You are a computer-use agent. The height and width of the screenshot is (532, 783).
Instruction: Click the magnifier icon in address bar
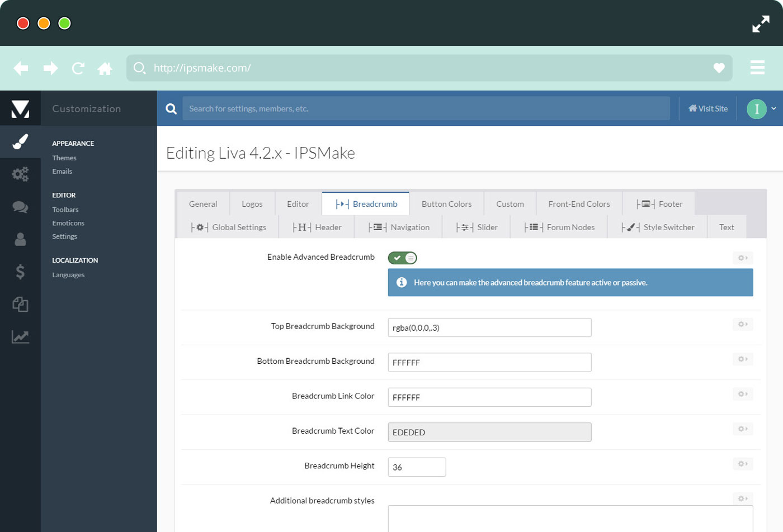140,68
